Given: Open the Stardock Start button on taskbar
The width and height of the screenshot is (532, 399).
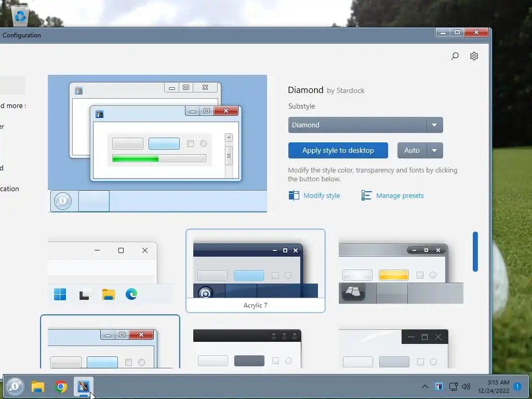Looking at the screenshot, I should (x=15, y=387).
